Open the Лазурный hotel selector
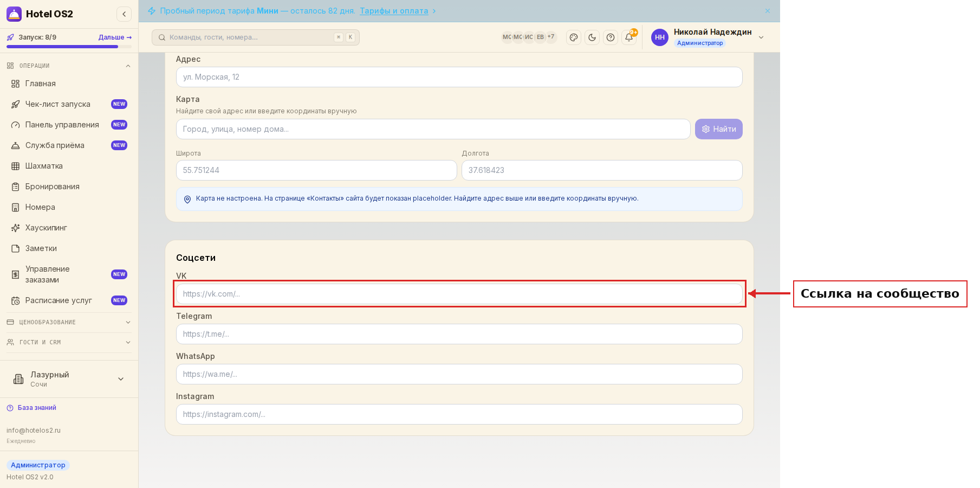Image resolution: width=980 pixels, height=488 pixels. [x=69, y=379]
